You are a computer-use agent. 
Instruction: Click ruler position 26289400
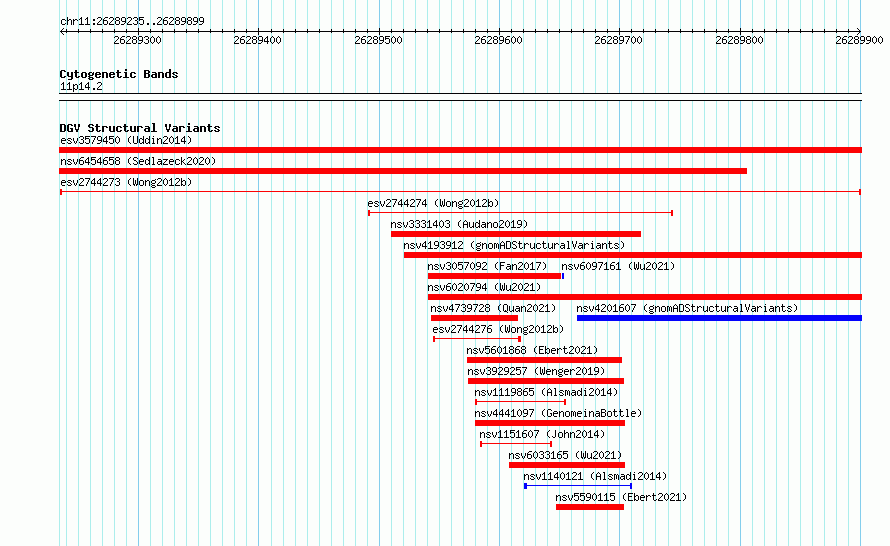[x=258, y=40]
